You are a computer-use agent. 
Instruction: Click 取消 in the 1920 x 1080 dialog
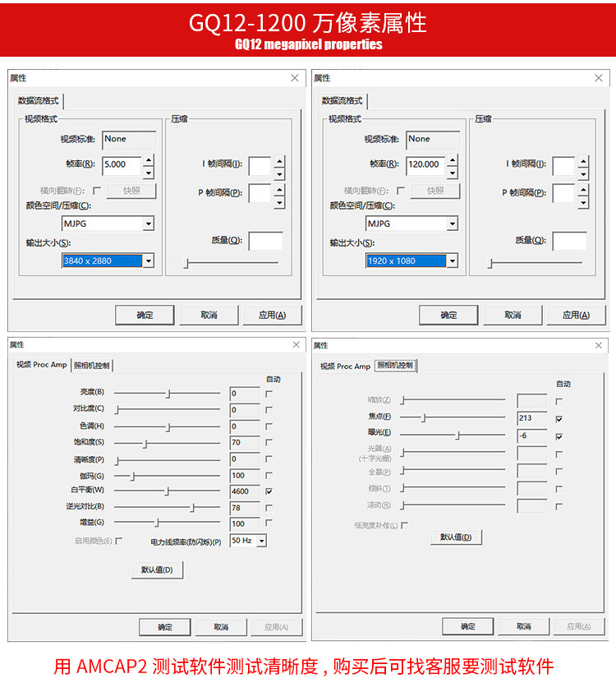point(513,315)
